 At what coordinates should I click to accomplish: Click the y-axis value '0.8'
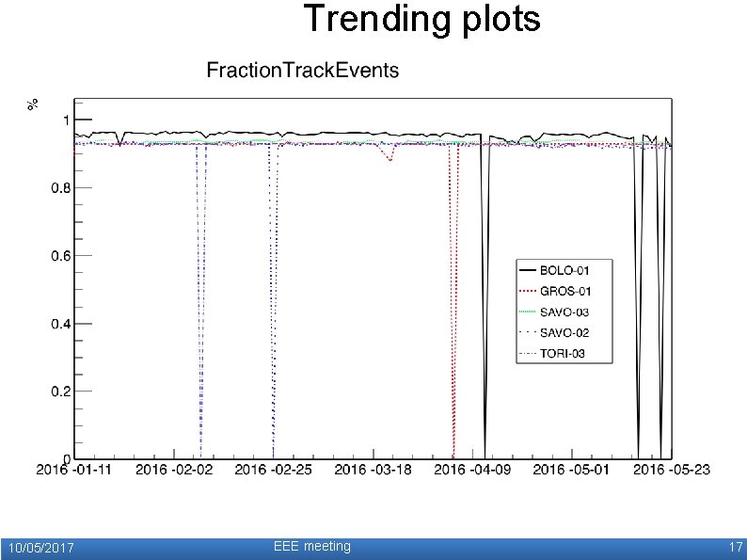[60, 188]
